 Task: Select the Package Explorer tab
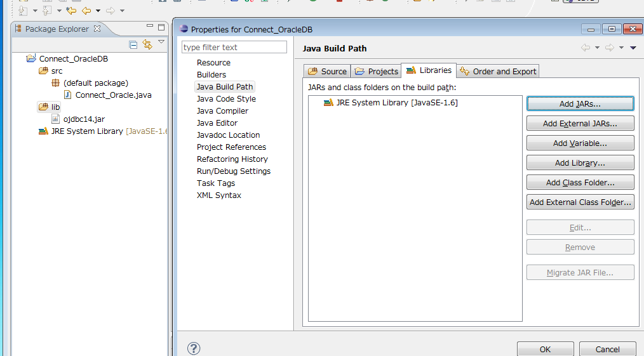pyautogui.click(x=57, y=29)
